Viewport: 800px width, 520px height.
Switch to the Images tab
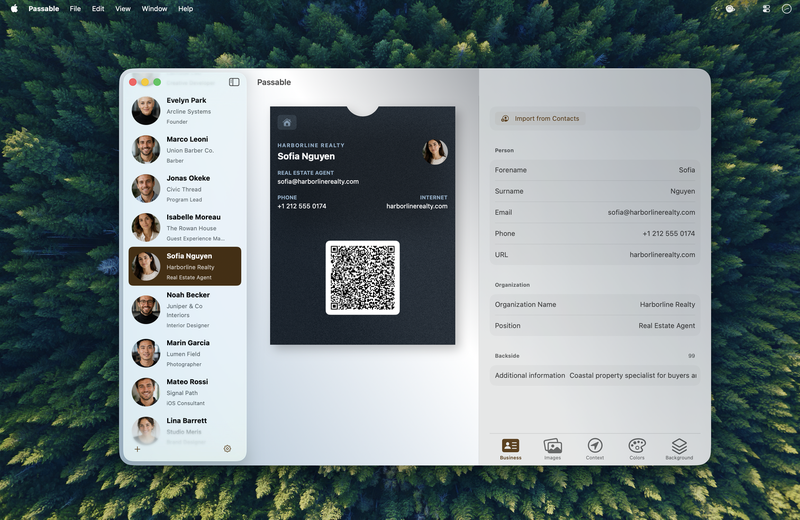[x=553, y=449]
